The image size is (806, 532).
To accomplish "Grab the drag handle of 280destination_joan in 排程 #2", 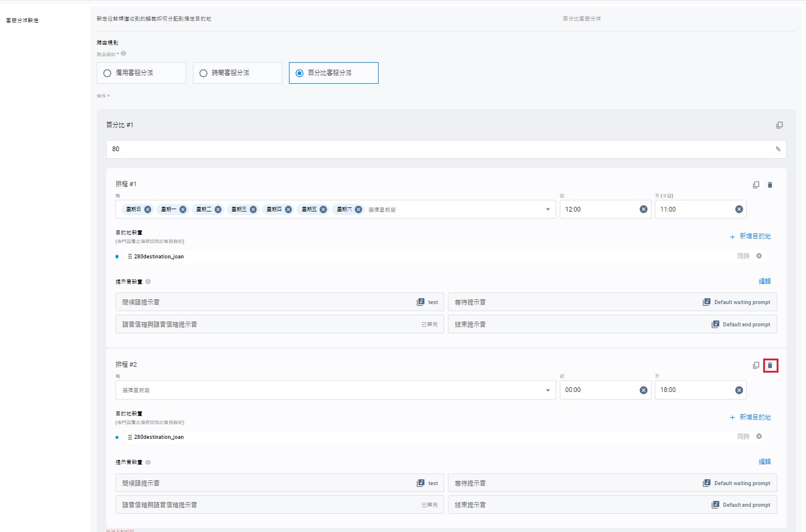I will (x=130, y=437).
